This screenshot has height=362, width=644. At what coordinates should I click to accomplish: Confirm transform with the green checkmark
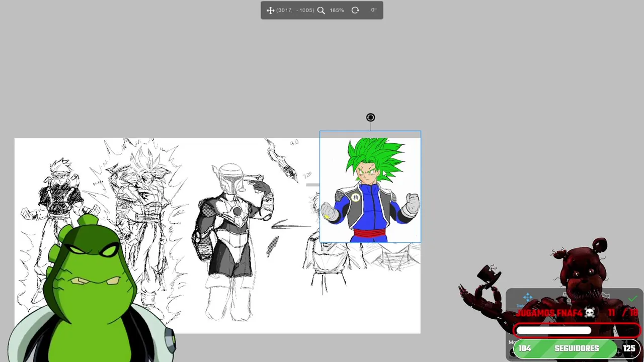[x=632, y=299]
